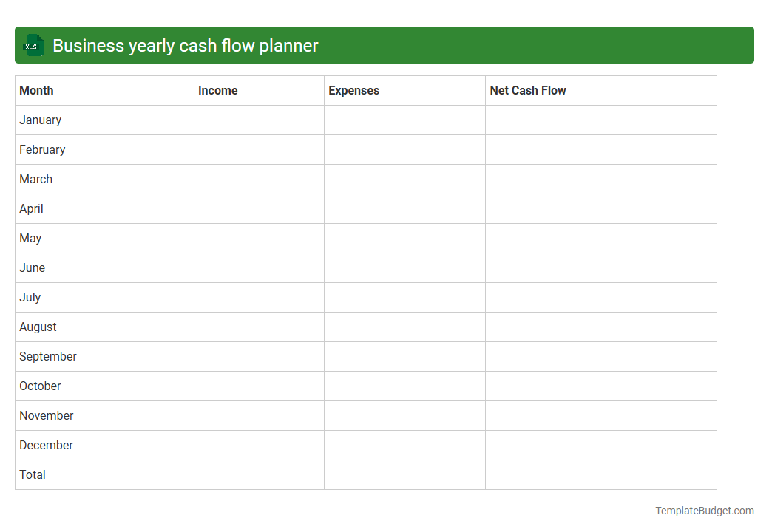Select the September row label
769x532 pixels.
[47, 356]
